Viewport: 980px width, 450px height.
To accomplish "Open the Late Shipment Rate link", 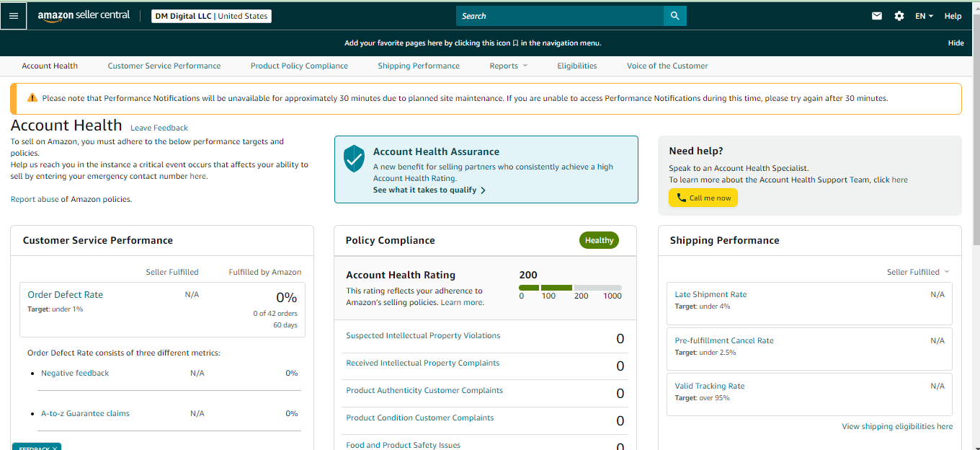I will tap(710, 294).
